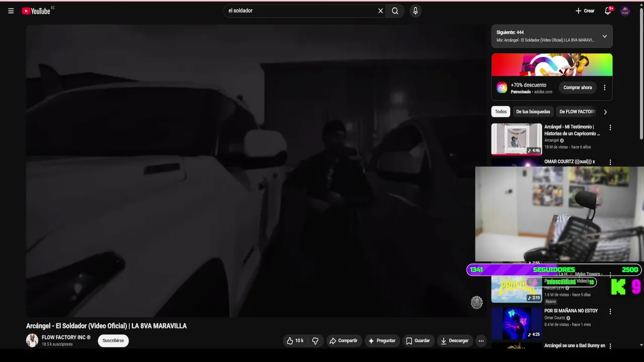Dislike the video with thumbs down
This screenshot has height=362, width=644.
pos(315,341)
